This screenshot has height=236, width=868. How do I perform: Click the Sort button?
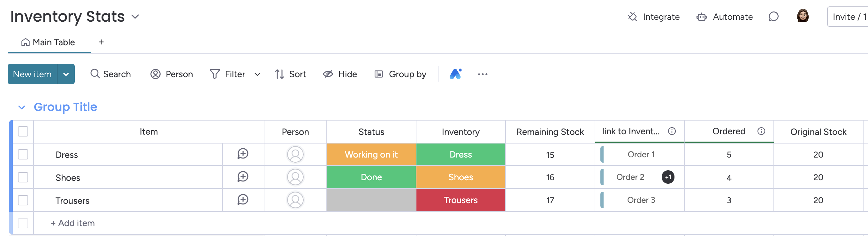click(291, 74)
